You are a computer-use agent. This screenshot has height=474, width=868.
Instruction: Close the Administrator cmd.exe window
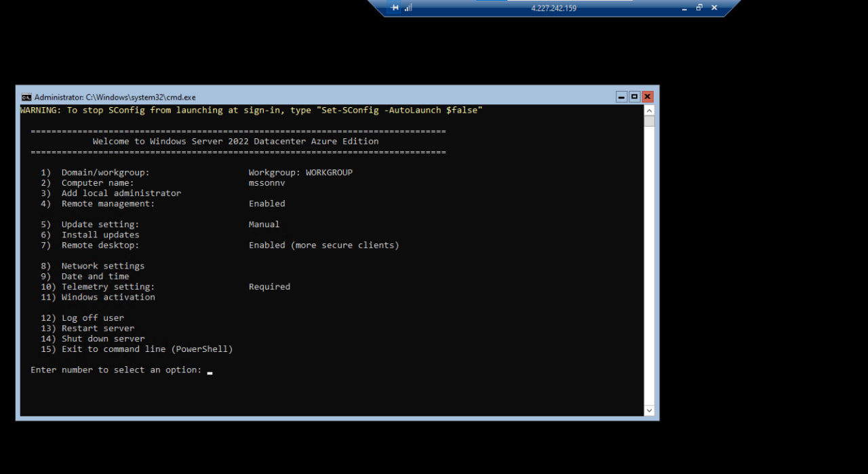pyautogui.click(x=648, y=97)
